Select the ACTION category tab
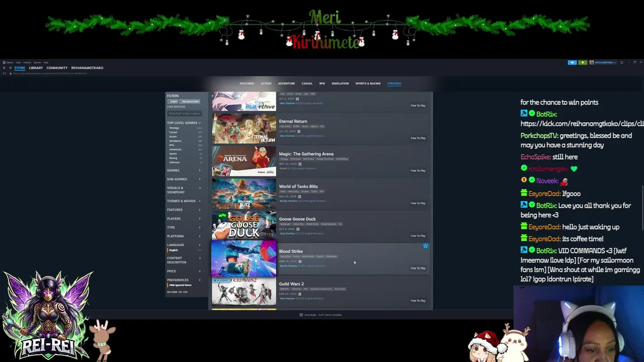 [x=266, y=83]
